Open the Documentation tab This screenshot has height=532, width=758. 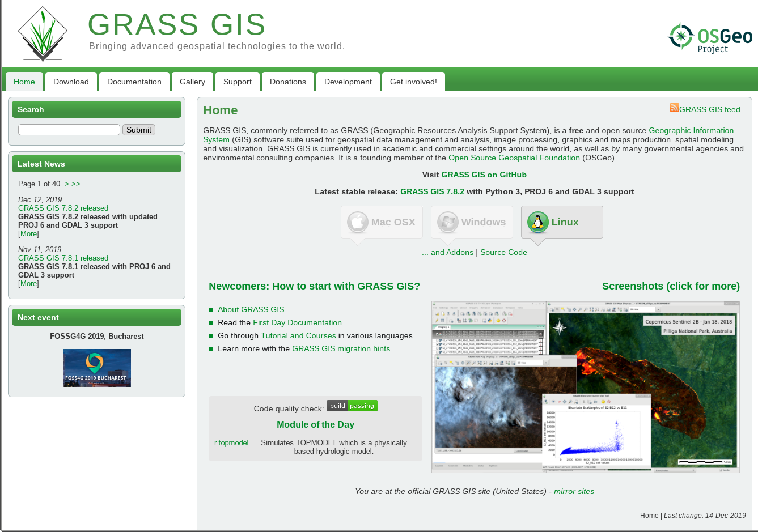click(134, 82)
